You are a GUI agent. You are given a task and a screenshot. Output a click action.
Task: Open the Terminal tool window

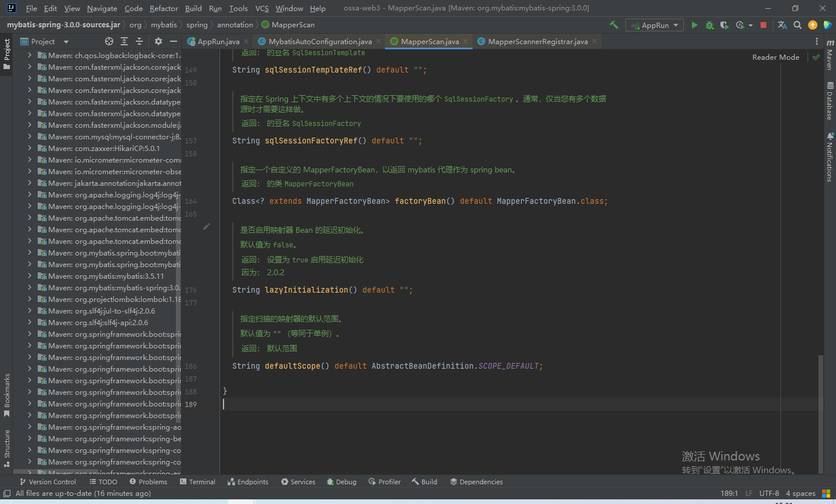point(197,482)
